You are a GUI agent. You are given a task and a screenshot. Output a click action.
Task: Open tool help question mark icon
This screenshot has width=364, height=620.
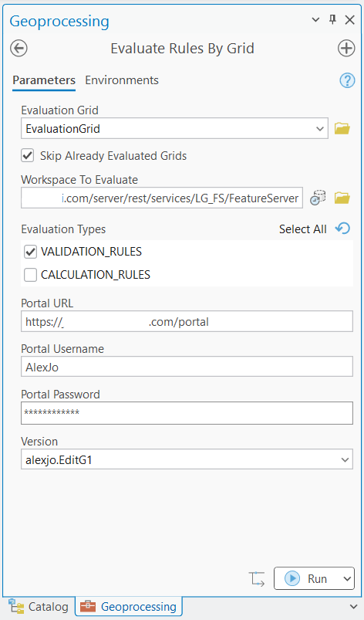click(347, 80)
